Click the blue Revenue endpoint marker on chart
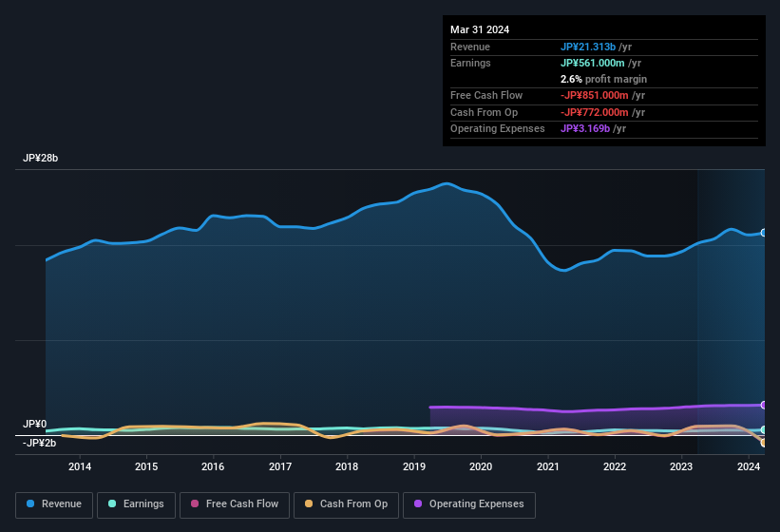780x532 pixels. click(764, 233)
